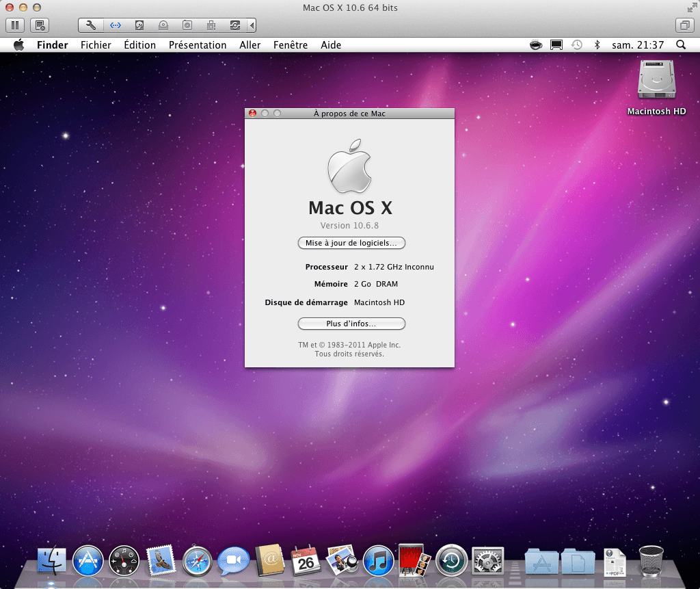
Task: Open iCal from the dock
Action: 306,560
